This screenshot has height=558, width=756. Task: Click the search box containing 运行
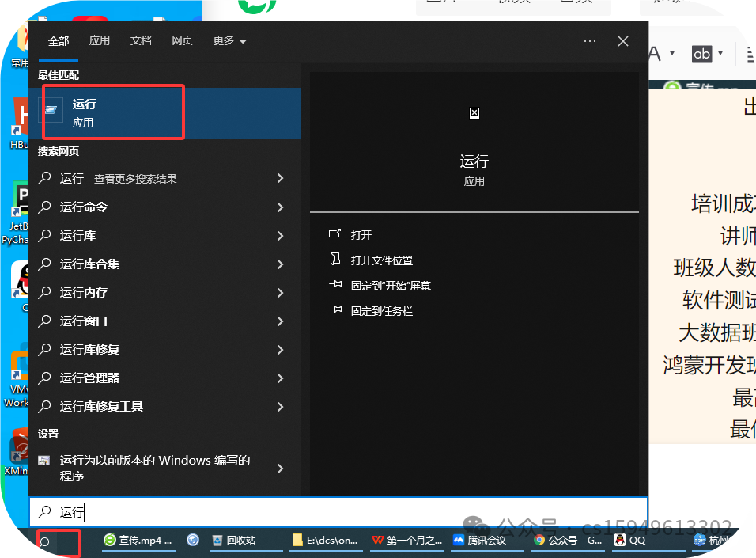pyautogui.click(x=338, y=512)
